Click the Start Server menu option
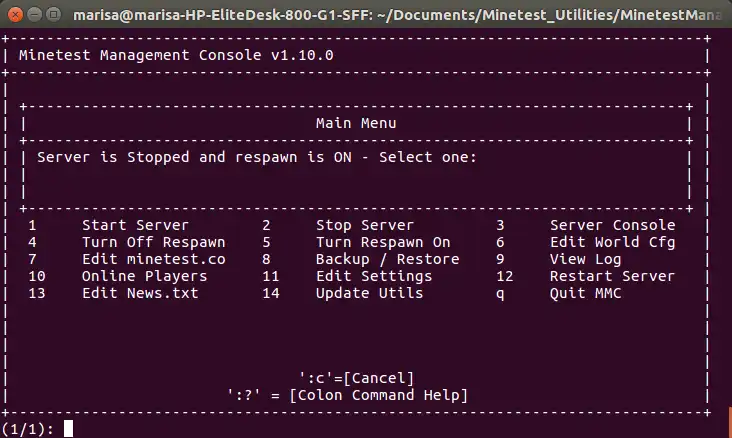Screen dimensions: 732x438 click(x=135, y=225)
